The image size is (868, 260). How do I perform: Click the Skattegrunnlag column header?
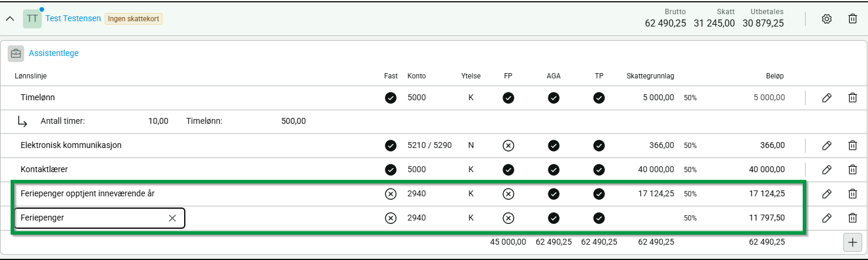click(650, 76)
